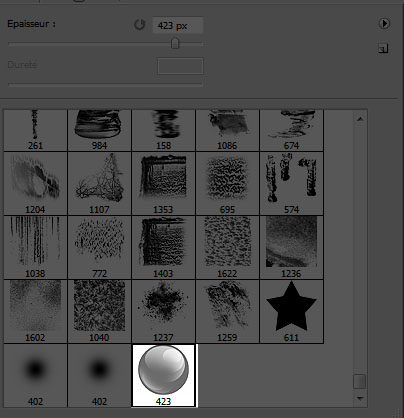Click the brush list scrollbar thumb
The image size is (404, 418).
(x=360, y=382)
